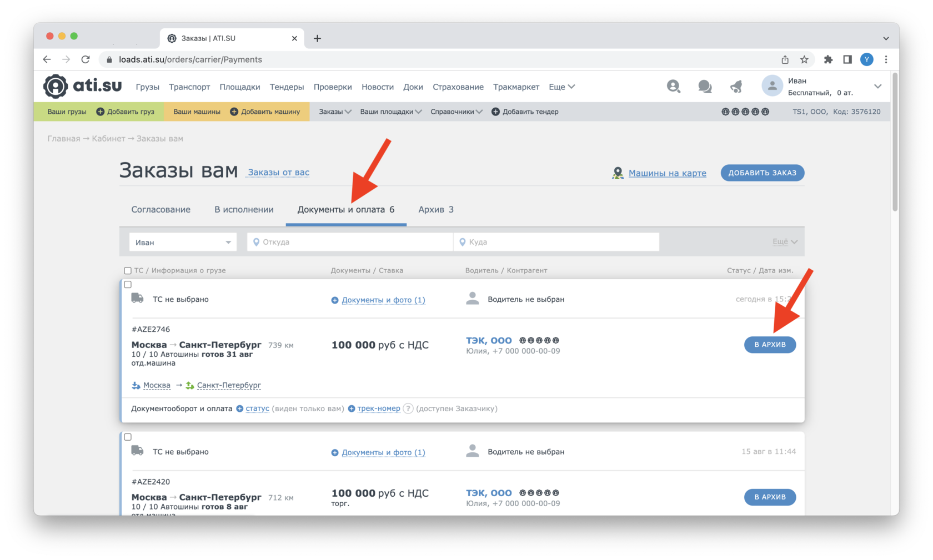The image size is (933, 560).
Task: Tick the checkbox for order #AZE2420
Action: 128,437
